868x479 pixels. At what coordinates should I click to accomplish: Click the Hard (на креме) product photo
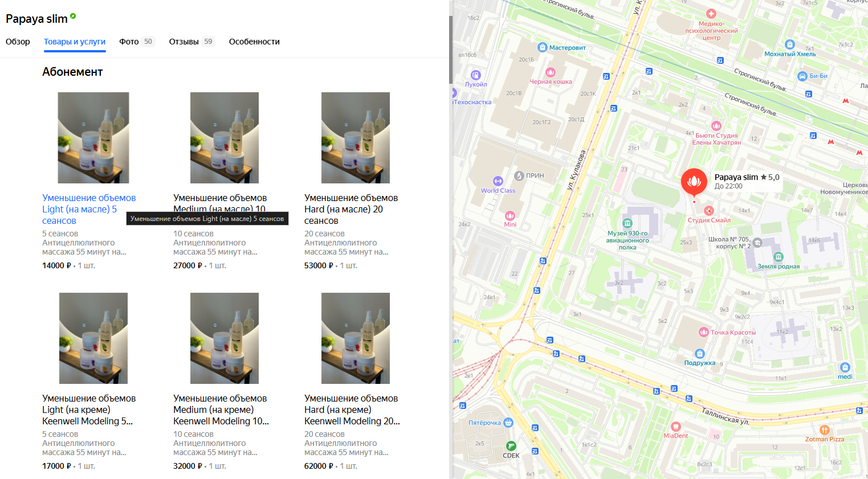(x=356, y=338)
